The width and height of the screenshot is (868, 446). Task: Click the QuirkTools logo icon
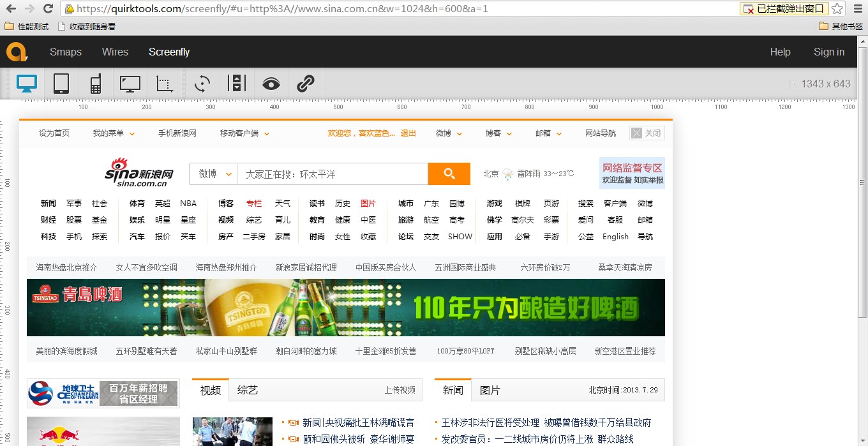click(17, 52)
